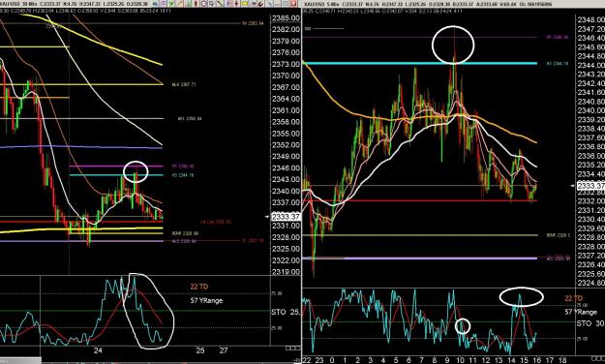Click the 2333.37 current price marker on left chart

(286, 217)
